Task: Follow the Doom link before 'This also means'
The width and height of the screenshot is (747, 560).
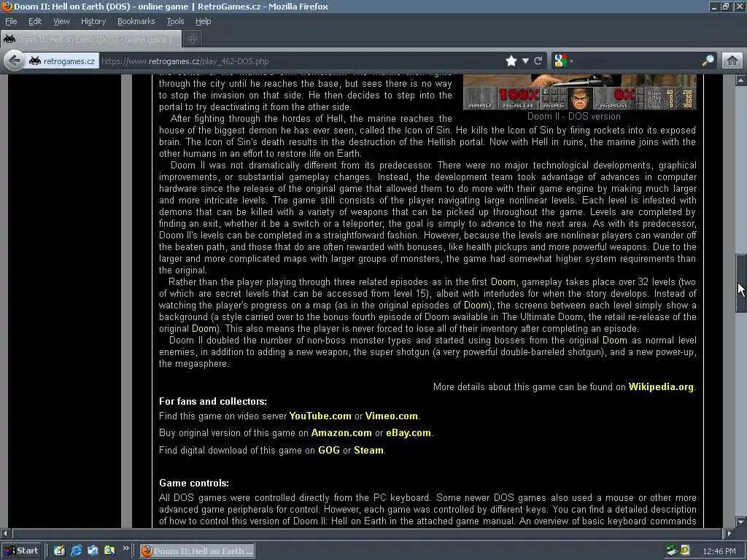Action: (x=204, y=329)
